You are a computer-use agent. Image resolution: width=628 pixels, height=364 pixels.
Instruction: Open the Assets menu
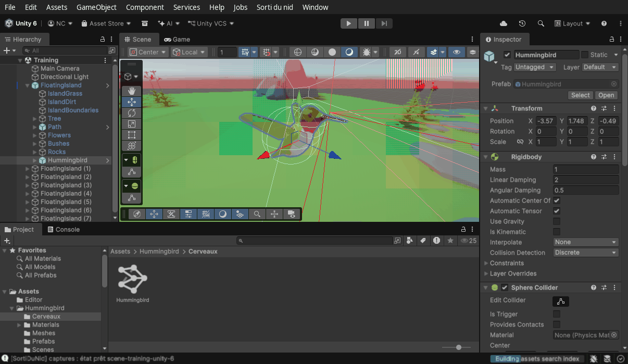pyautogui.click(x=57, y=7)
